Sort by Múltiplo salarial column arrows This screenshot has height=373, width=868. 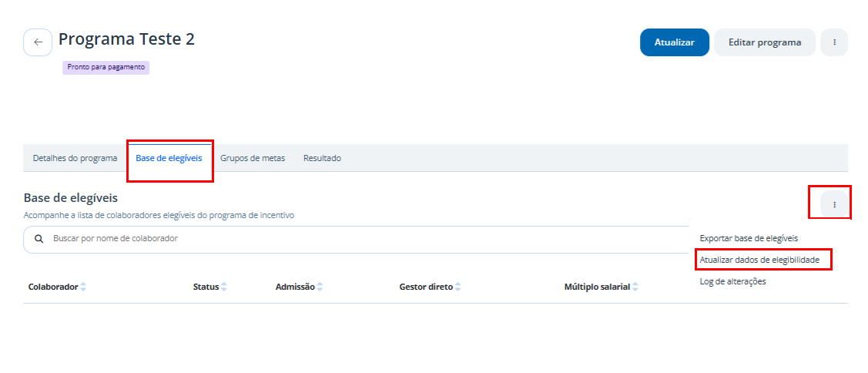635,287
